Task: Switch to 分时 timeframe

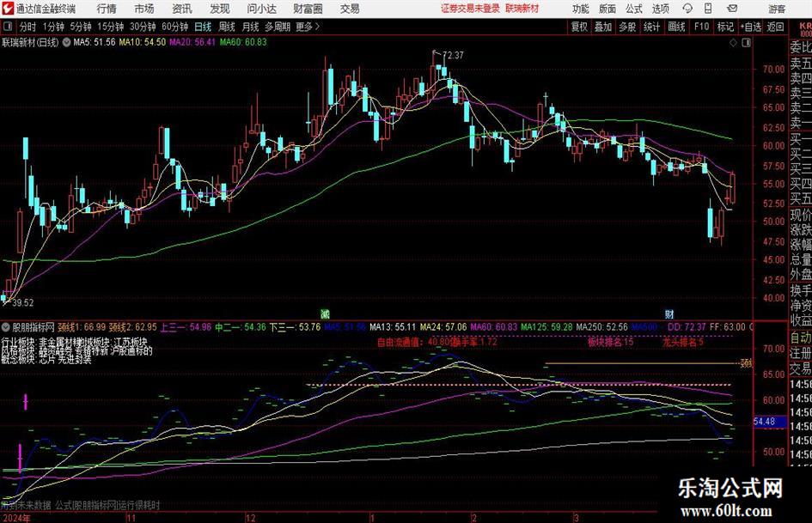Action: click(28, 27)
